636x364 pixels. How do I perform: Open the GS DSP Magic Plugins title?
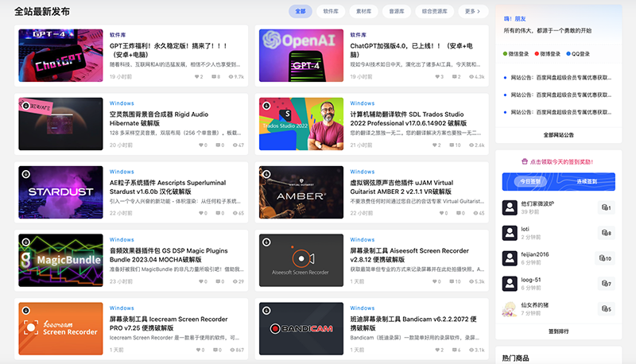169,255
